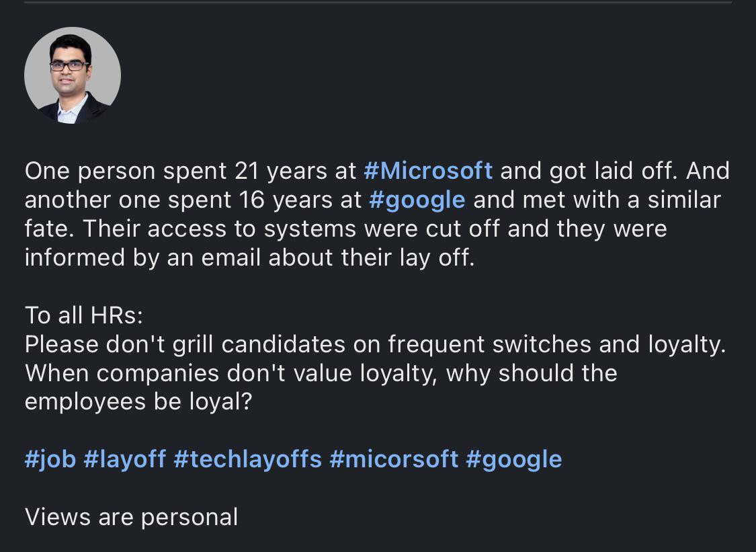Image resolution: width=756 pixels, height=552 pixels.
Task: Tap the "and got laid off. And" text
Action: [x=614, y=171]
